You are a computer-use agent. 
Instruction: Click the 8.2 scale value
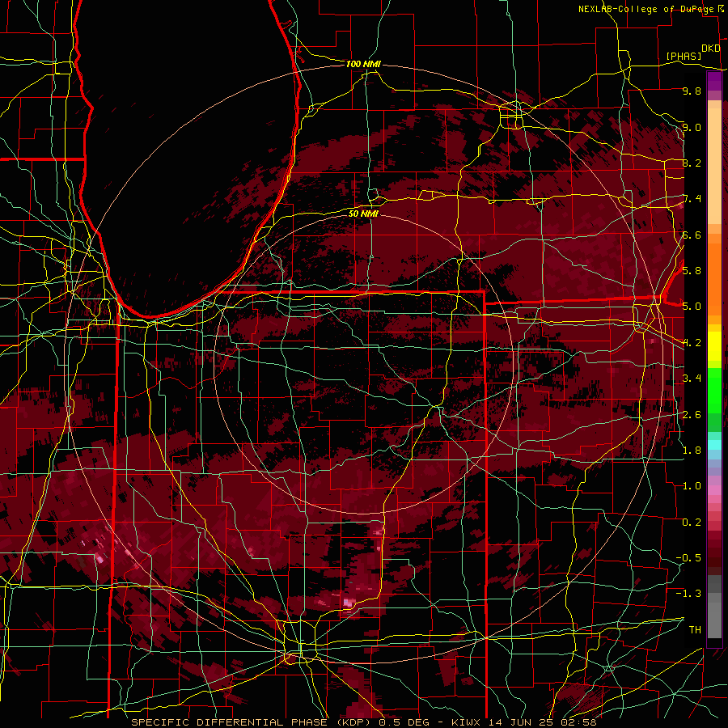click(x=692, y=163)
